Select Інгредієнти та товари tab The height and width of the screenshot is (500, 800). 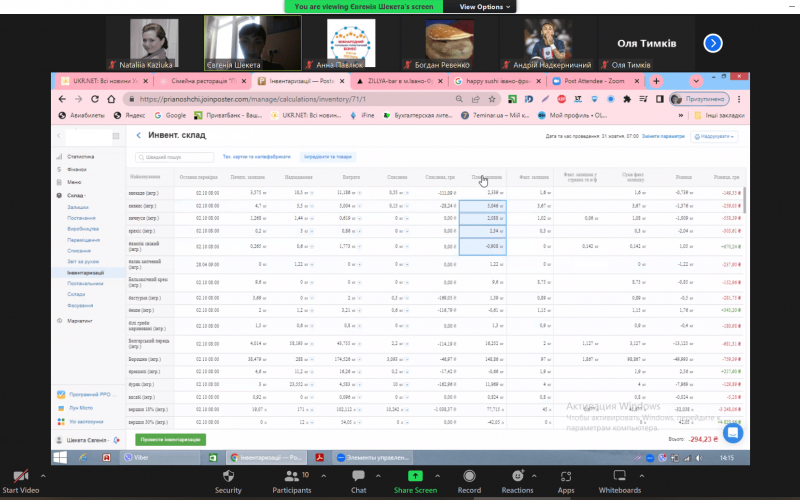[327, 157]
